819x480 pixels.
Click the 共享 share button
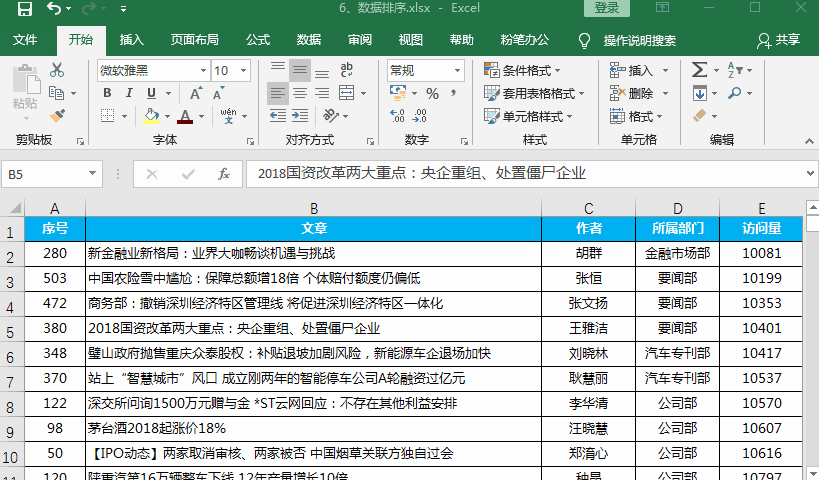(779, 40)
